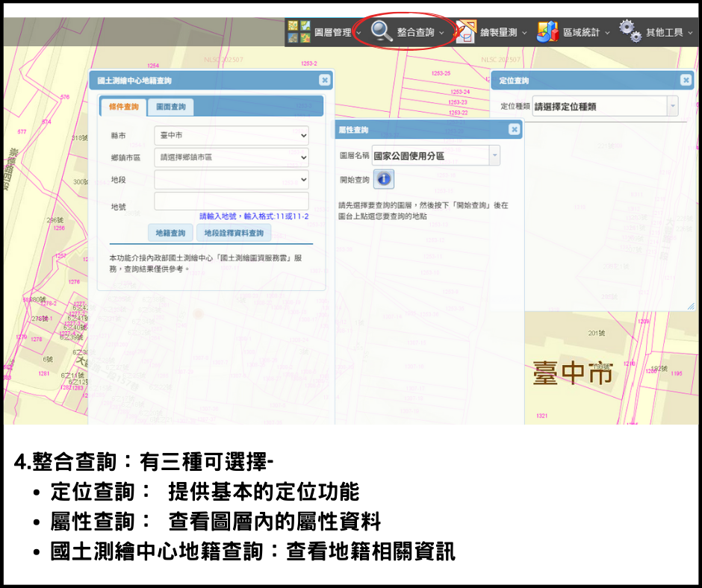Select the 條件查詢 tab
Viewport: 702px width, 588px height.
pyautogui.click(x=123, y=107)
